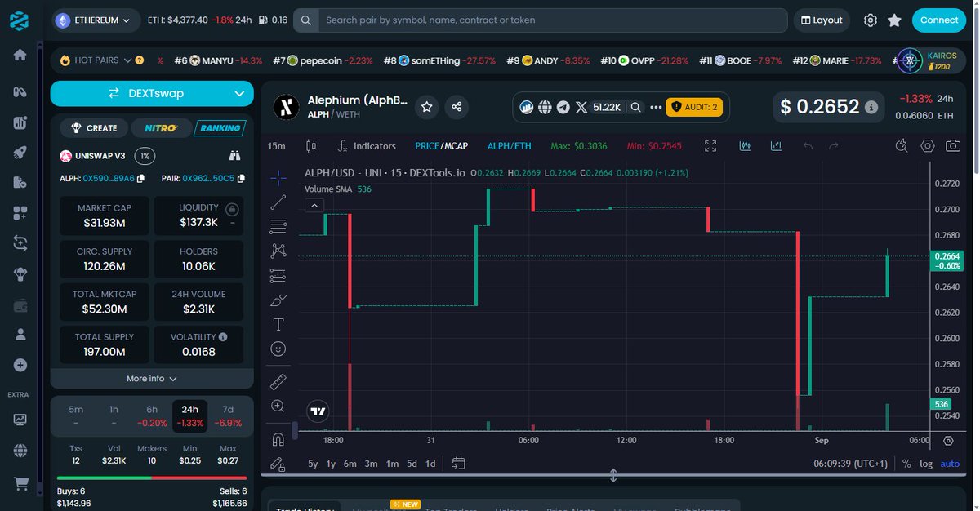Image resolution: width=980 pixels, height=511 pixels.
Task: Take a chart snapshot with the camera icon
Action: (952, 146)
